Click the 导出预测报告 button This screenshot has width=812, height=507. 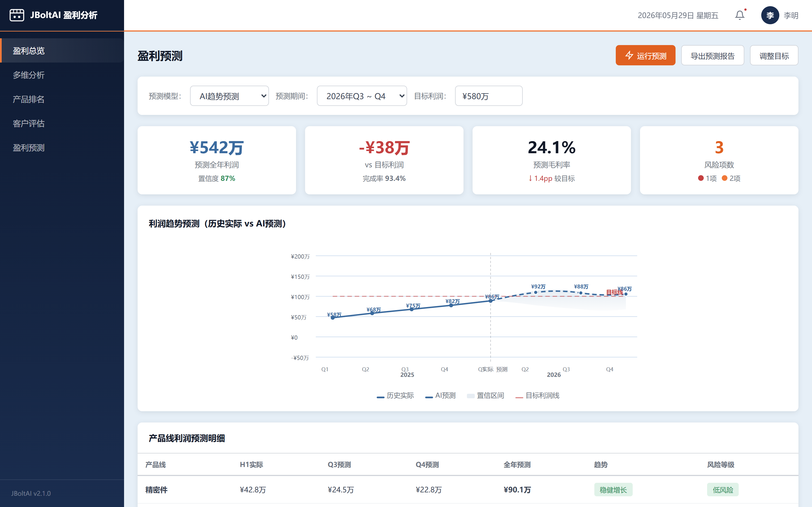pyautogui.click(x=712, y=55)
